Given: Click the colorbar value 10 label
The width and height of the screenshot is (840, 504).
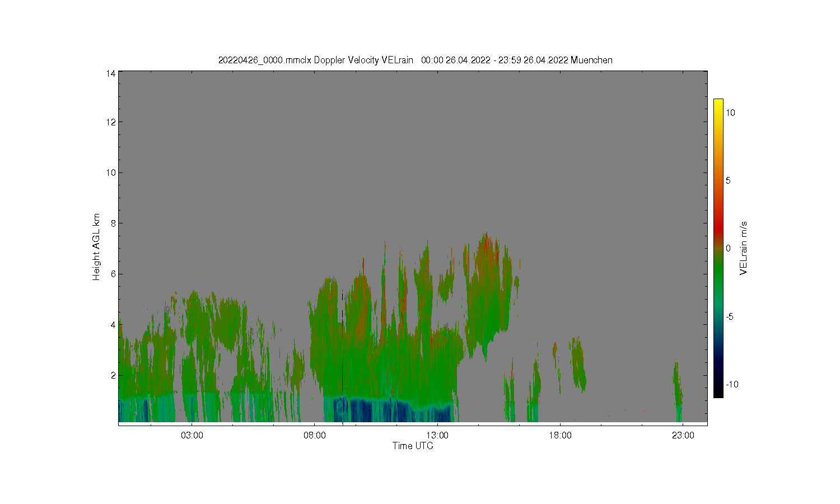Looking at the screenshot, I should (x=730, y=113).
